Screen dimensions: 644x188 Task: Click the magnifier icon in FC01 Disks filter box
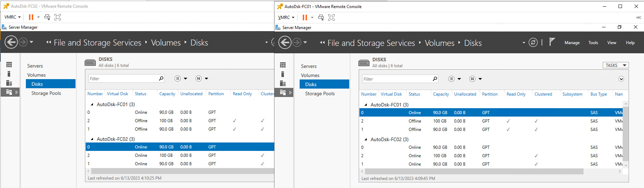435,79
